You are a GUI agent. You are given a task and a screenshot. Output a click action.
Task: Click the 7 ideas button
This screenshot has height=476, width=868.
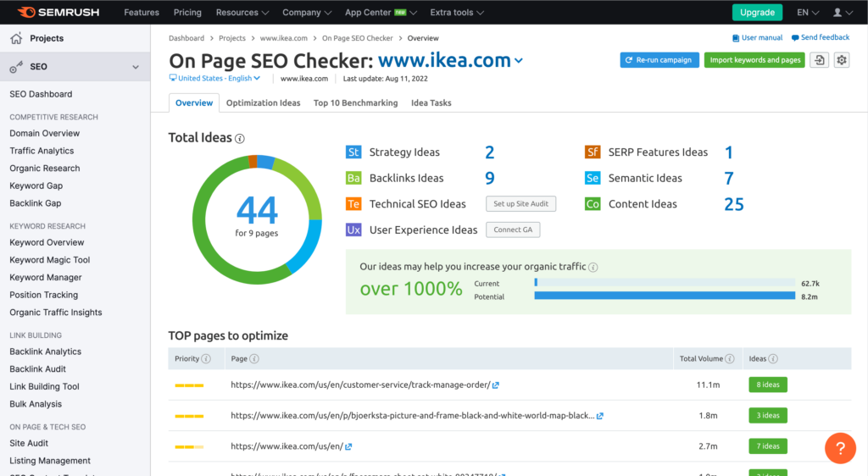(768, 446)
